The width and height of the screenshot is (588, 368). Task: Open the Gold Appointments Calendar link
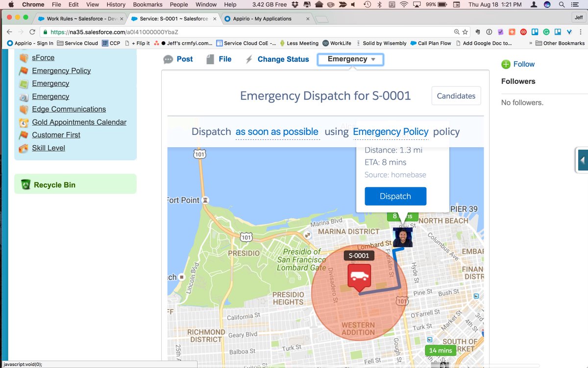(x=79, y=122)
